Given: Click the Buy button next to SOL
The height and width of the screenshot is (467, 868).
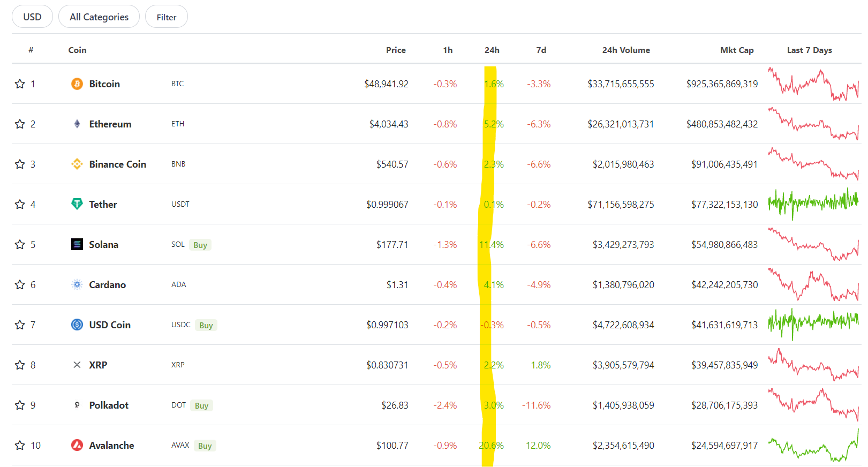Looking at the screenshot, I should pos(200,245).
